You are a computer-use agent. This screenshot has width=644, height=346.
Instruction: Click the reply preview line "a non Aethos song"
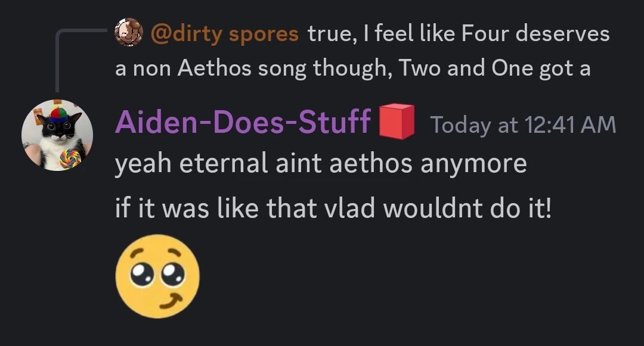click(x=252, y=68)
